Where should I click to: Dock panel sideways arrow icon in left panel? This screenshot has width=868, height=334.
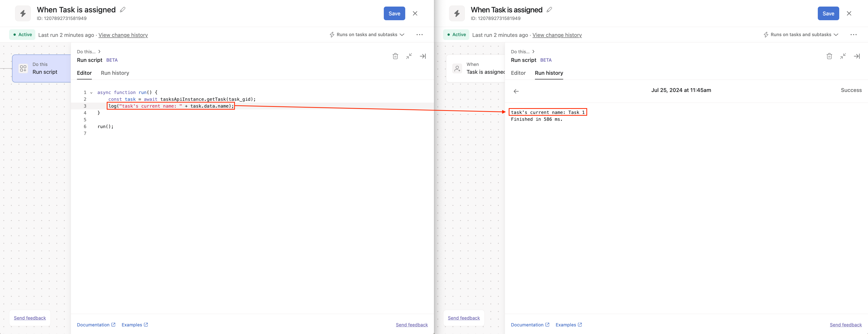[x=423, y=56]
